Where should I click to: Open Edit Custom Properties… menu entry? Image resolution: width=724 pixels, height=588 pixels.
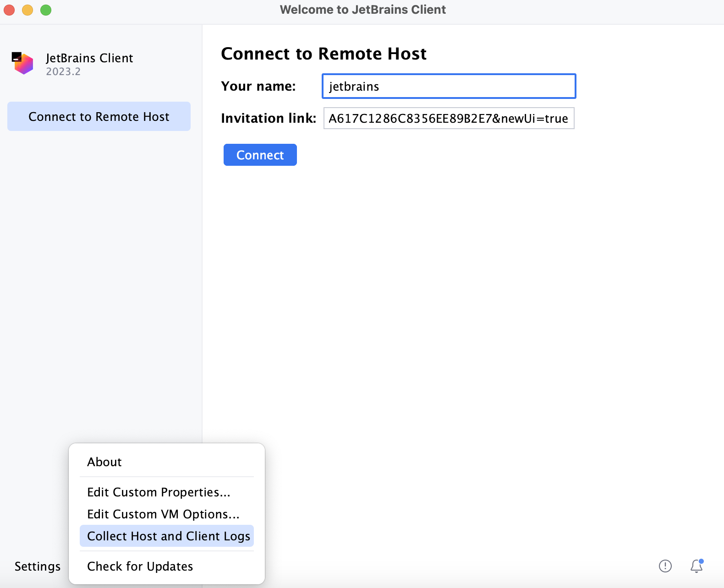(x=159, y=492)
